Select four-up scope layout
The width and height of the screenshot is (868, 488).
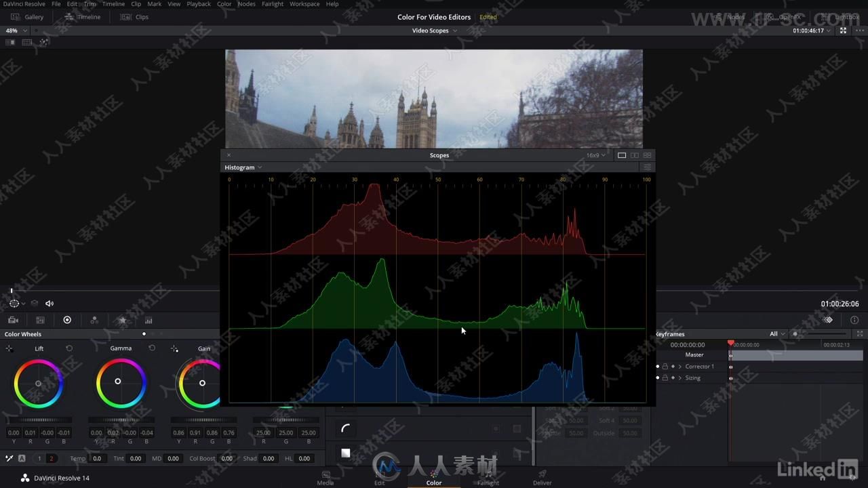point(647,155)
